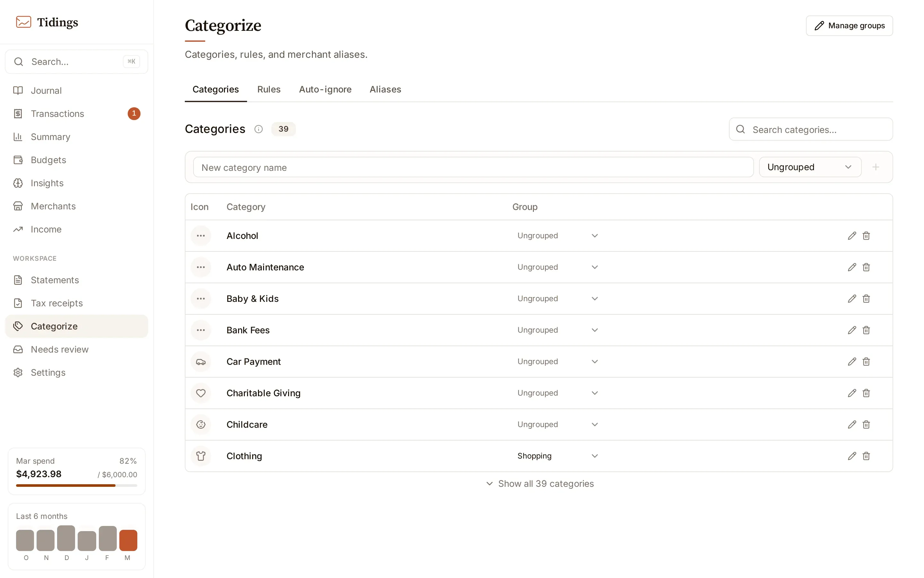The width and height of the screenshot is (924, 578).
Task: Click the Transactions badge showing 1
Action: (x=134, y=114)
